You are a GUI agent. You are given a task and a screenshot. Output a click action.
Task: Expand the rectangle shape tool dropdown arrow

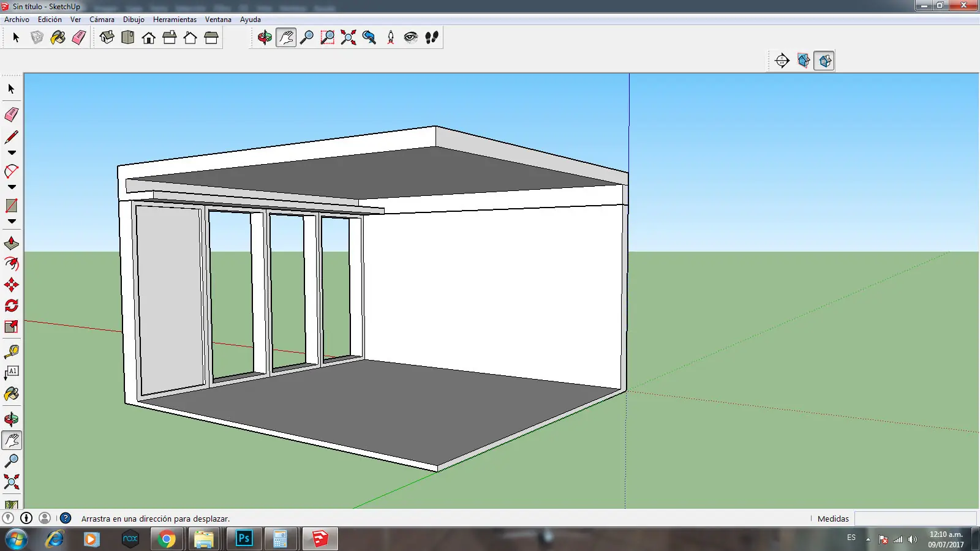pyautogui.click(x=12, y=222)
